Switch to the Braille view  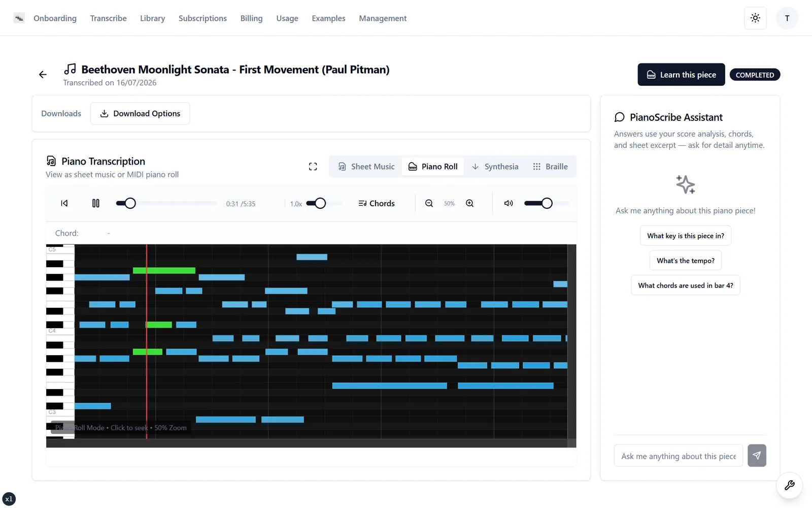[550, 167]
